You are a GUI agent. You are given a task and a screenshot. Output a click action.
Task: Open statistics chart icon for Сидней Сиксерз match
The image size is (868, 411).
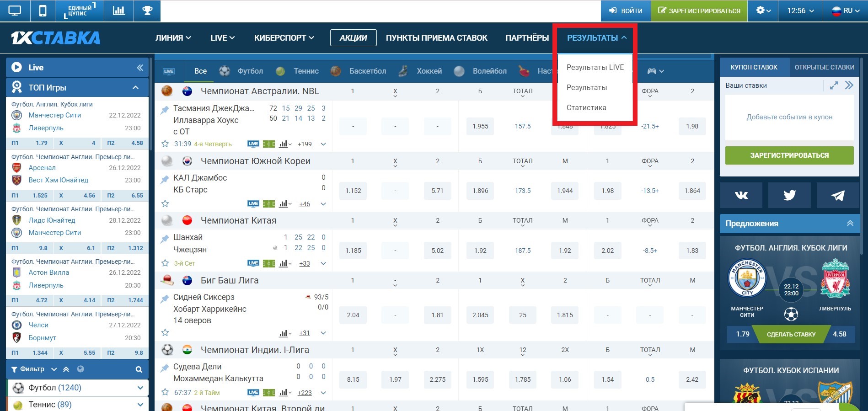[x=285, y=333]
